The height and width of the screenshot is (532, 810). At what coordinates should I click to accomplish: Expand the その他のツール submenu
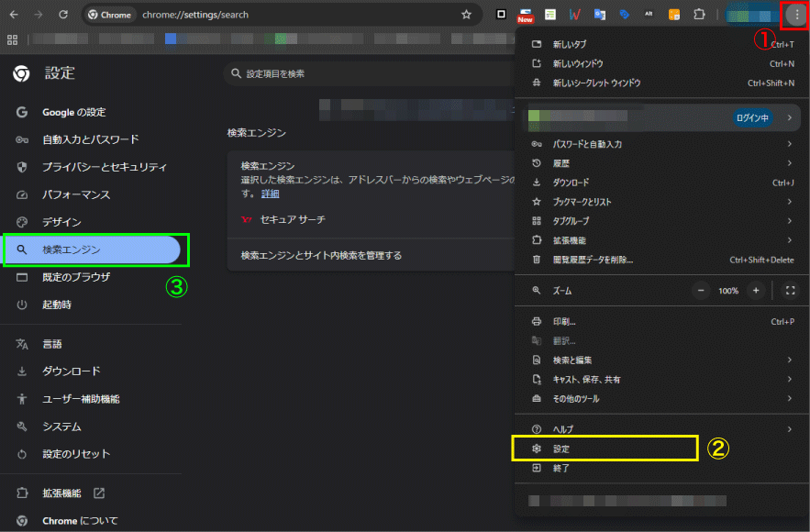point(660,399)
